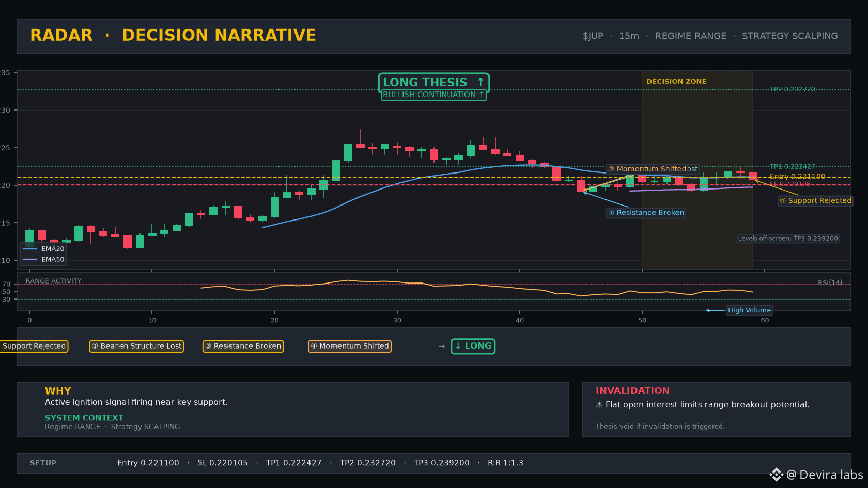
Task: Click the EMA20 legend line swatch
Action: point(30,249)
